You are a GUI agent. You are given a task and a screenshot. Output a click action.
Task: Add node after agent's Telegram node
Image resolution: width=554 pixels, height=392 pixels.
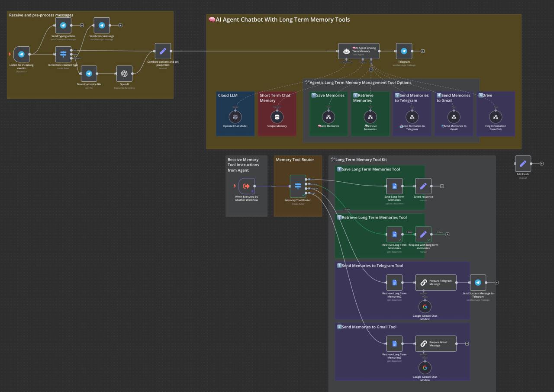422,51
